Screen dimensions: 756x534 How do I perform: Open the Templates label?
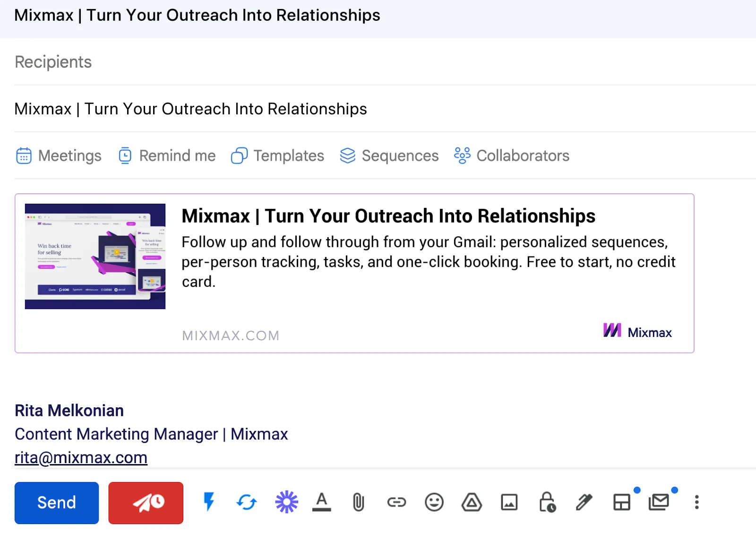click(289, 155)
